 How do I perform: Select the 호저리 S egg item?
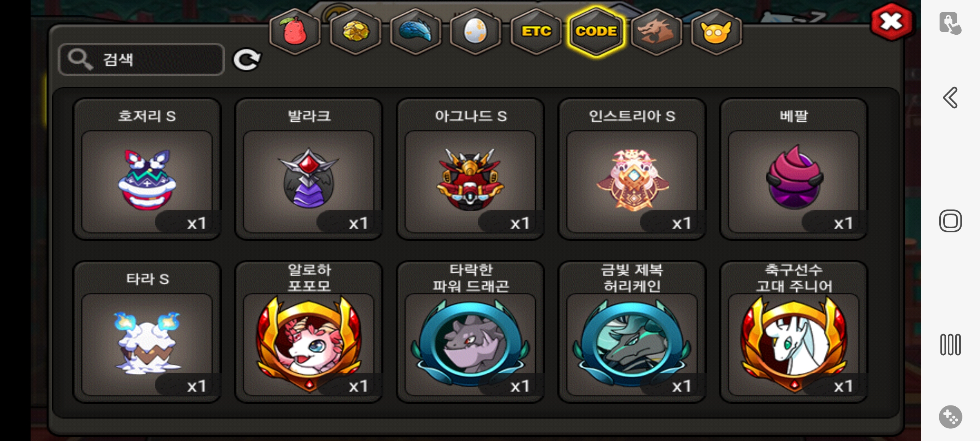point(147,169)
